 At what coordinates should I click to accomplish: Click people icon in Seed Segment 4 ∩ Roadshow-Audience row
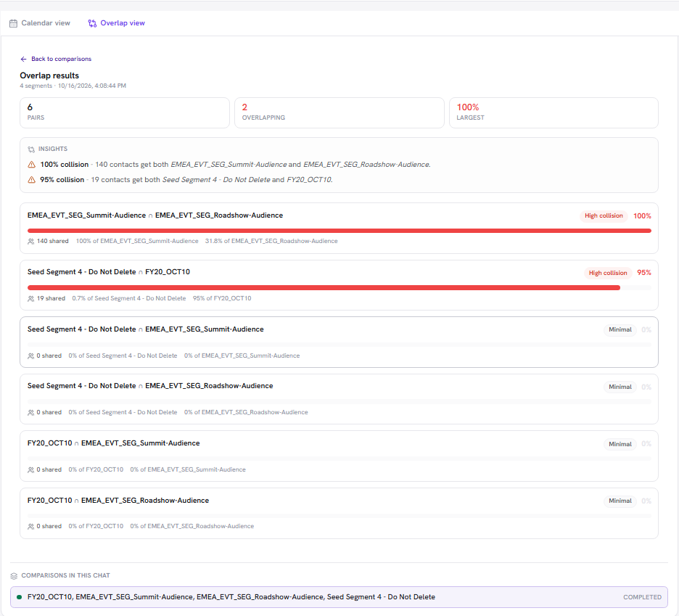pos(30,413)
